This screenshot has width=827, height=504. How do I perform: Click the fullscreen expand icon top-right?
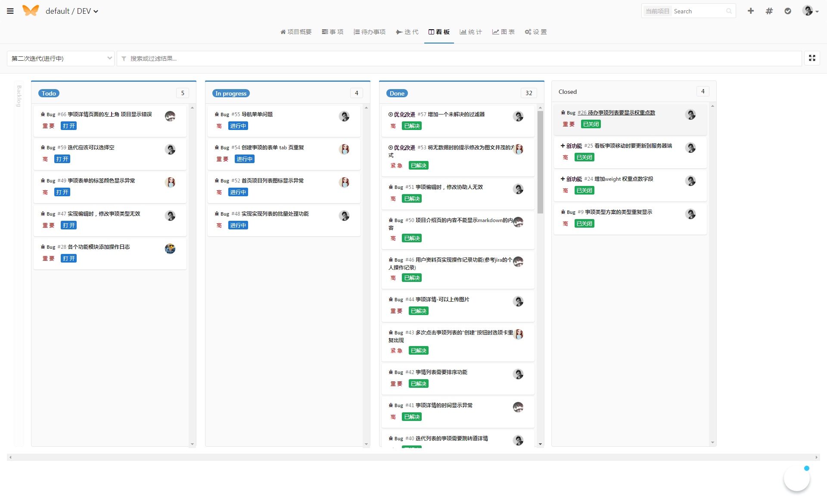click(812, 58)
